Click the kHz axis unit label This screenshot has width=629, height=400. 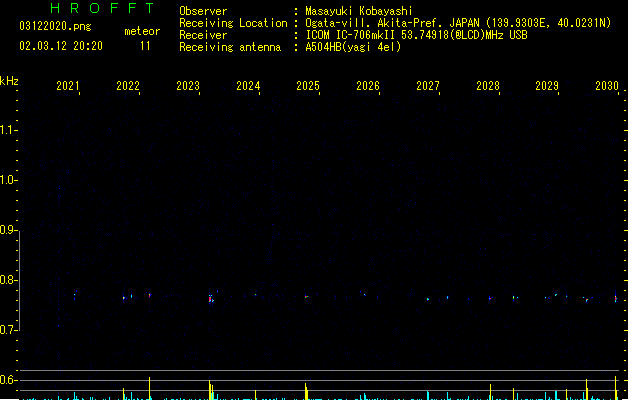pyautogui.click(x=9, y=81)
